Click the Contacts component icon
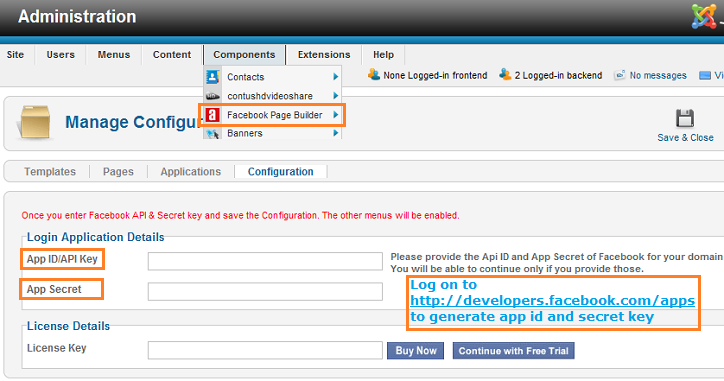Image resolution: width=724 pixels, height=381 pixels. [212, 77]
